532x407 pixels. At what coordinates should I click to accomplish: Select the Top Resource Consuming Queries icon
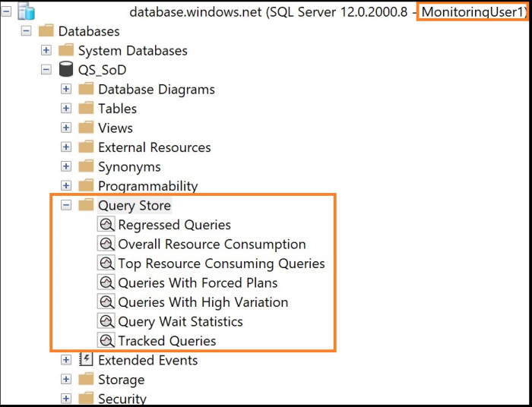106,263
